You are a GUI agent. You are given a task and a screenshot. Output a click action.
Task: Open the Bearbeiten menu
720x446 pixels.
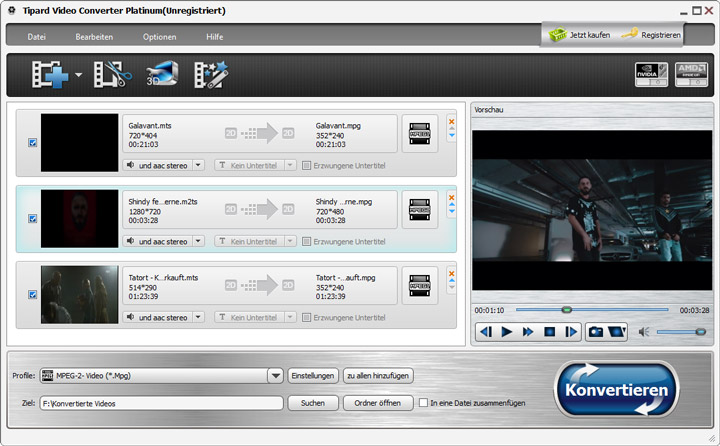point(94,37)
